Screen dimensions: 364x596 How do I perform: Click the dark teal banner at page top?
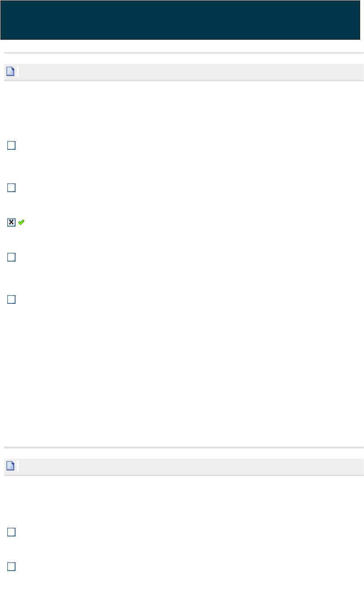coord(180,20)
